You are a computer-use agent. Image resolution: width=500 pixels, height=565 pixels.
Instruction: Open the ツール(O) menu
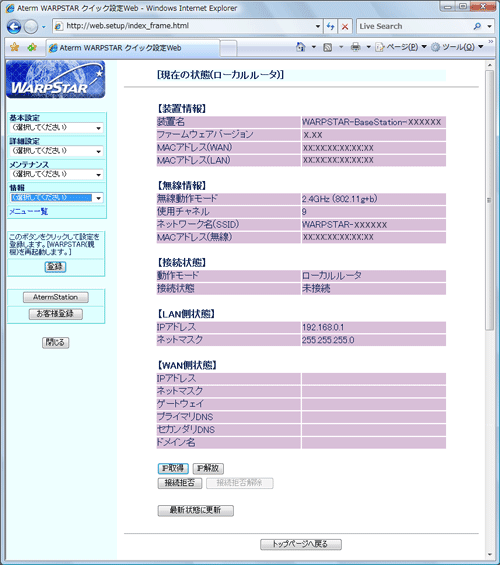457,47
